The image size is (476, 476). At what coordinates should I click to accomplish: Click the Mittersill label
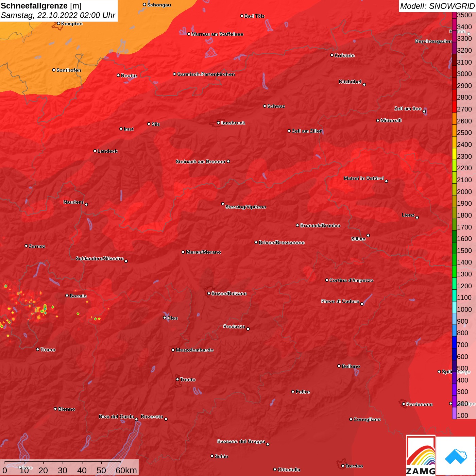(391, 120)
